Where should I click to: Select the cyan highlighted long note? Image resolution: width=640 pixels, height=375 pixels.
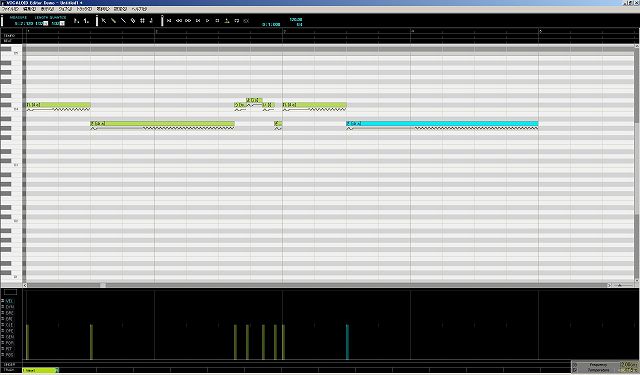[x=442, y=123]
